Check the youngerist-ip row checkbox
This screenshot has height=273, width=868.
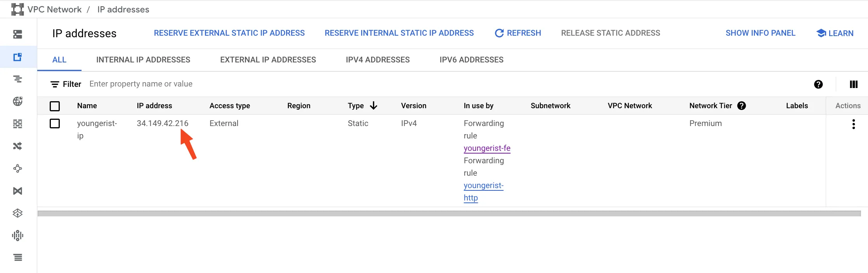pos(55,123)
